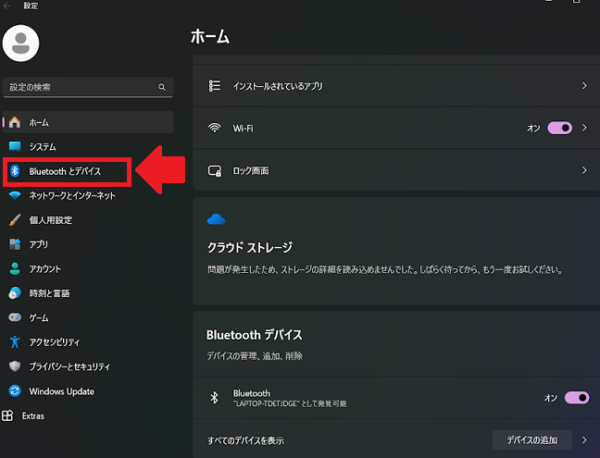Screen dimensions: 600x458
Task: Click the 設定 window title text
Action: (31, 6)
